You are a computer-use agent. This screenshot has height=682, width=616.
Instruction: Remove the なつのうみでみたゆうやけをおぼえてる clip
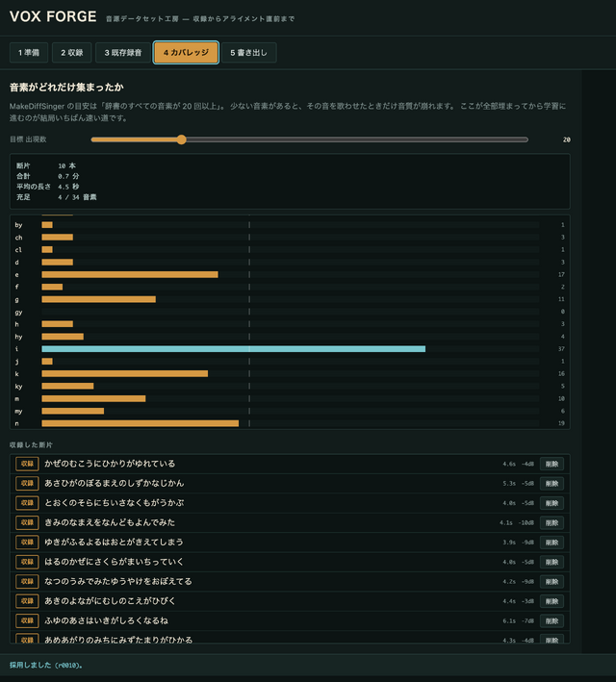[552, 582]
